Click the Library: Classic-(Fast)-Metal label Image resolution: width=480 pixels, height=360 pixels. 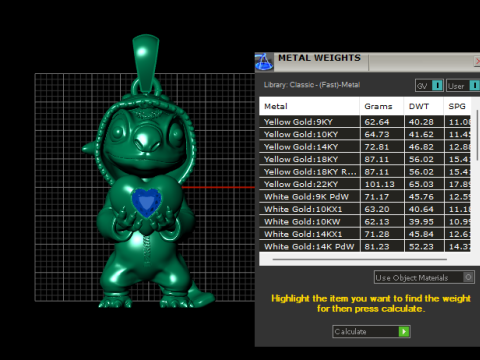click(312, 85)
